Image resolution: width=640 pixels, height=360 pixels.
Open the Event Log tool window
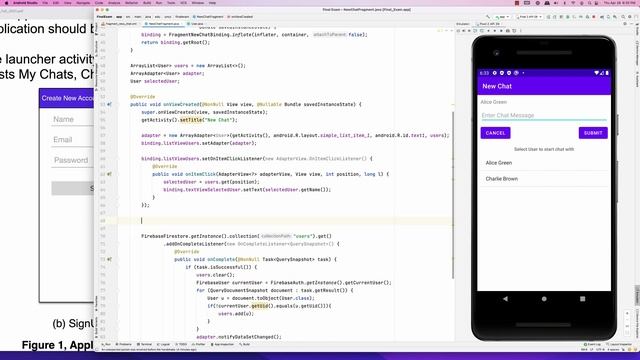click(x=592, y=344)
